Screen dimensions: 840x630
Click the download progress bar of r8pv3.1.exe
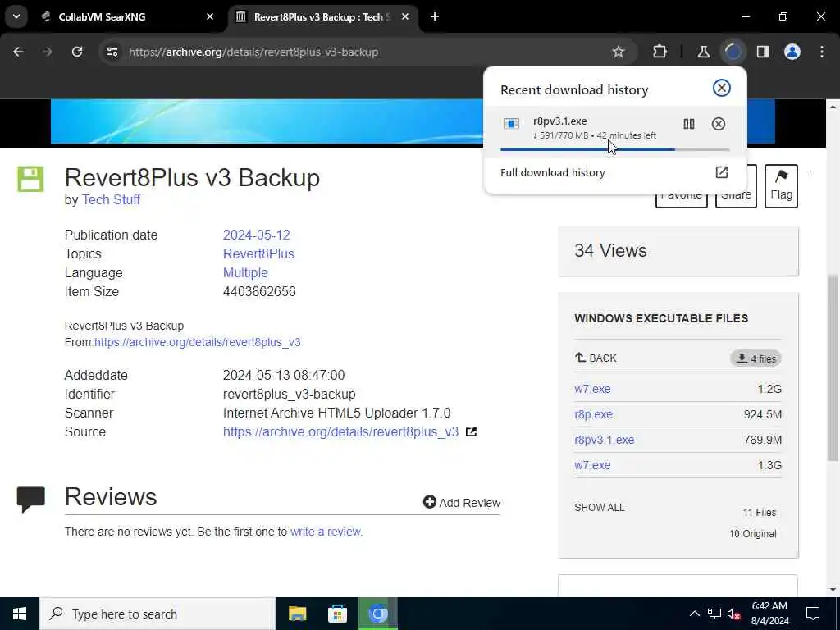(x=614, y=150)
